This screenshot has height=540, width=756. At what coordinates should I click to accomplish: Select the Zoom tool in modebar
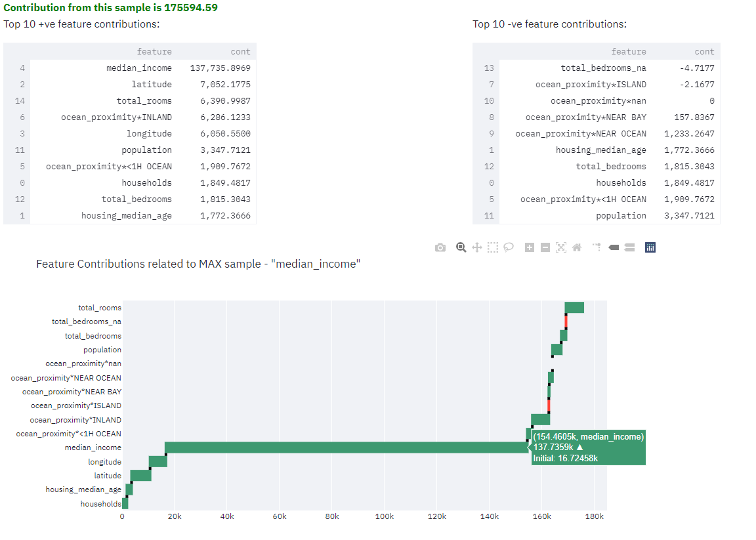461,247
